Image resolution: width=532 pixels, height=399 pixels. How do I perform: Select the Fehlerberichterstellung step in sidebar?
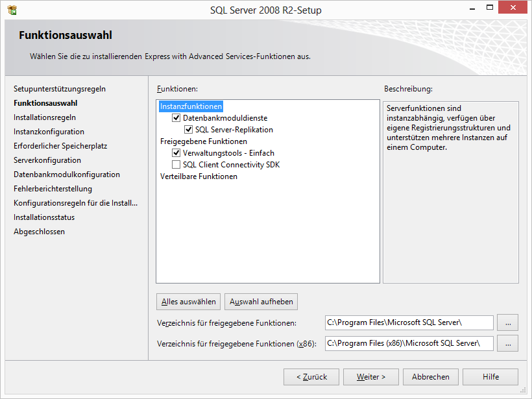(53, 189)
